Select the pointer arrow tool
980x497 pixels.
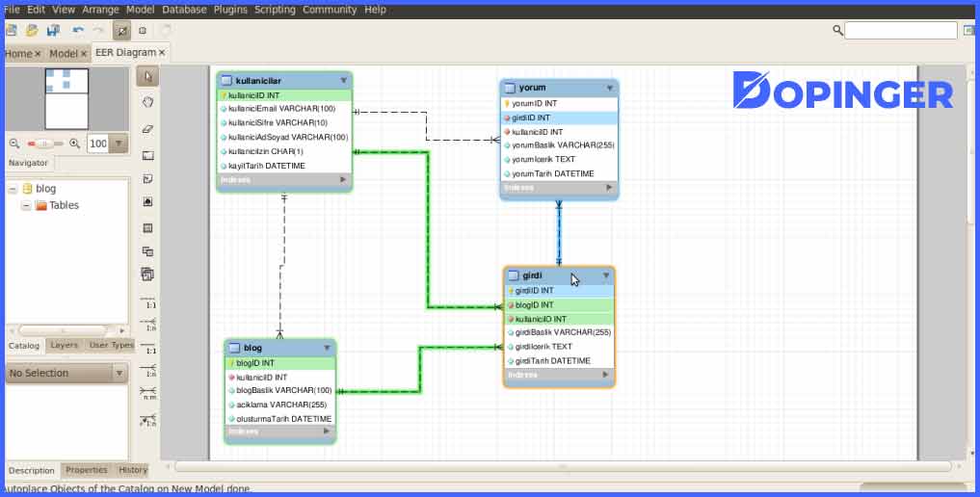147,77
